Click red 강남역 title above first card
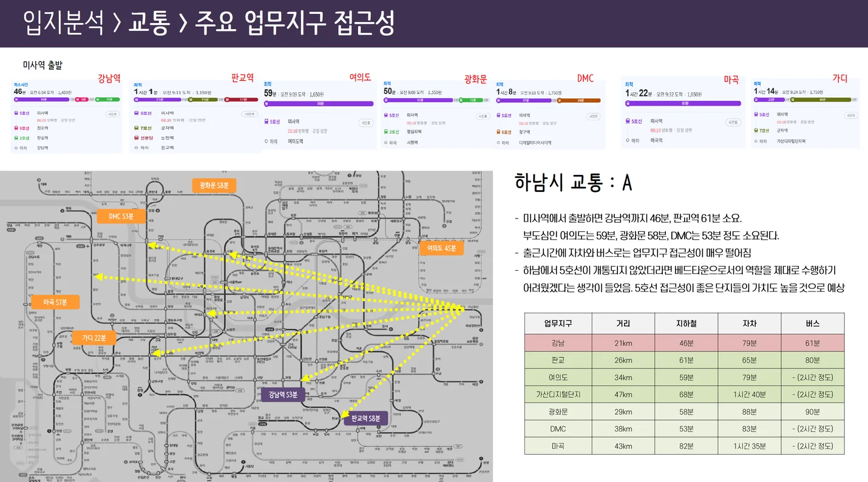Viewport: 868px width, 482px height. coord(109,78)
